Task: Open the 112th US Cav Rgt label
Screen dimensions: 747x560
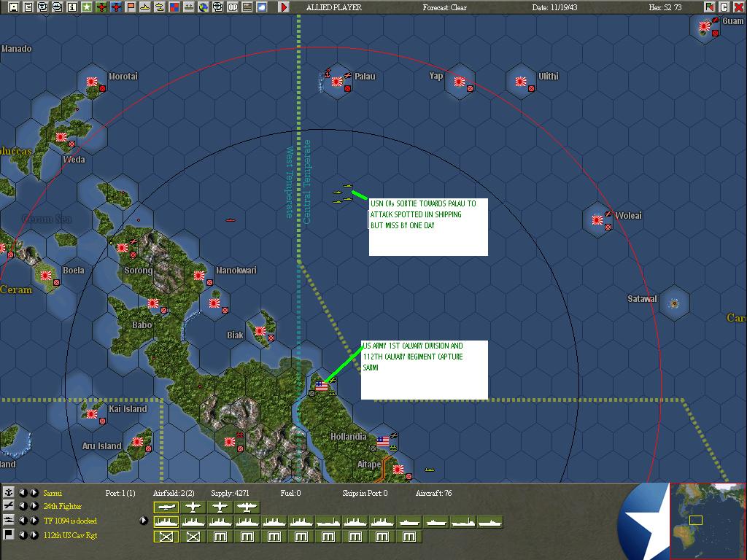Action: 70,535
